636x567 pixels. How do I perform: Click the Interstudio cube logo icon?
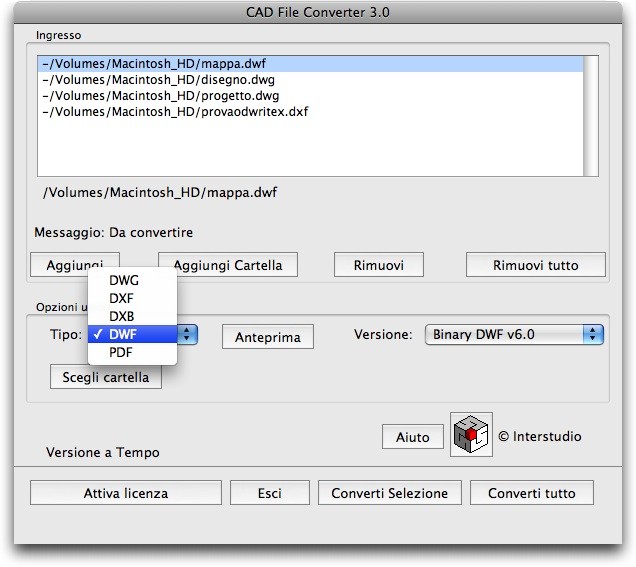point(471,435)
